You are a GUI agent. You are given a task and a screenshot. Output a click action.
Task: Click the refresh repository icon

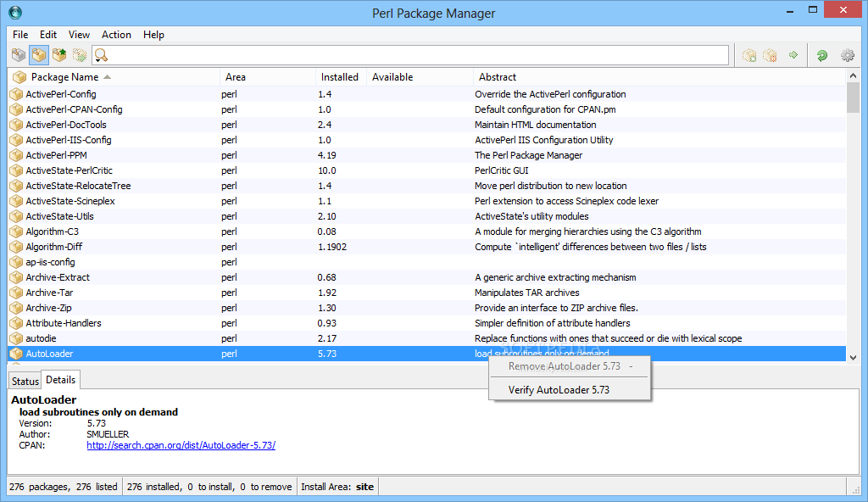tap(821, 54)
